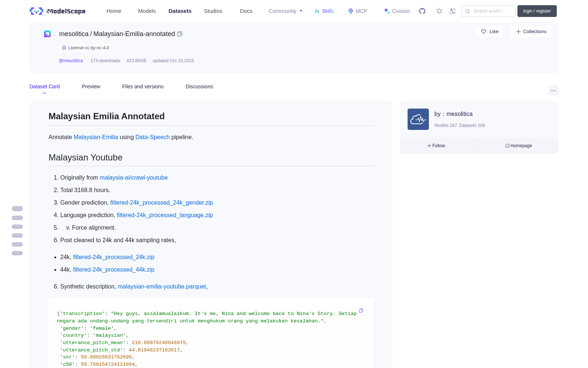Follow the mesolitica organization

point(436,146)
